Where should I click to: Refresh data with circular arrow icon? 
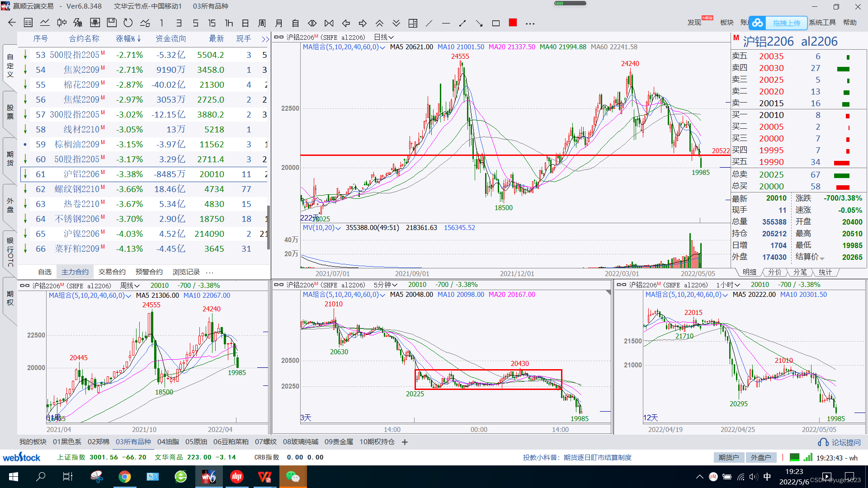(128, 23)
